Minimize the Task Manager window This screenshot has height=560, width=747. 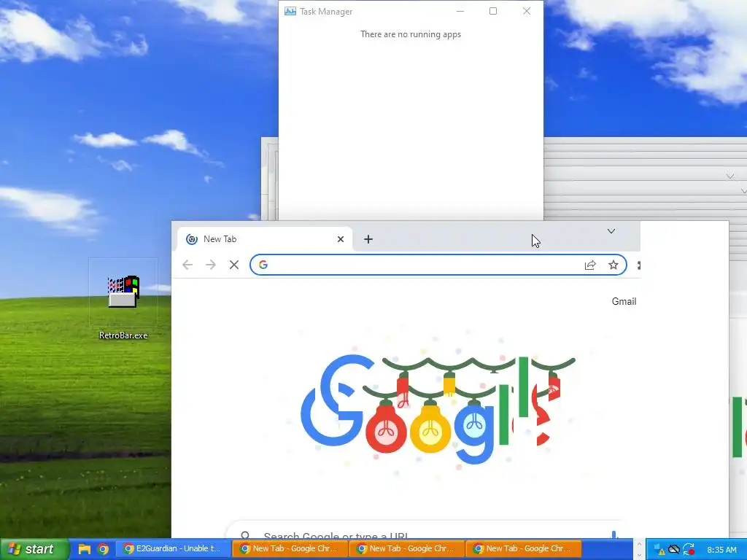coord(460,11)
